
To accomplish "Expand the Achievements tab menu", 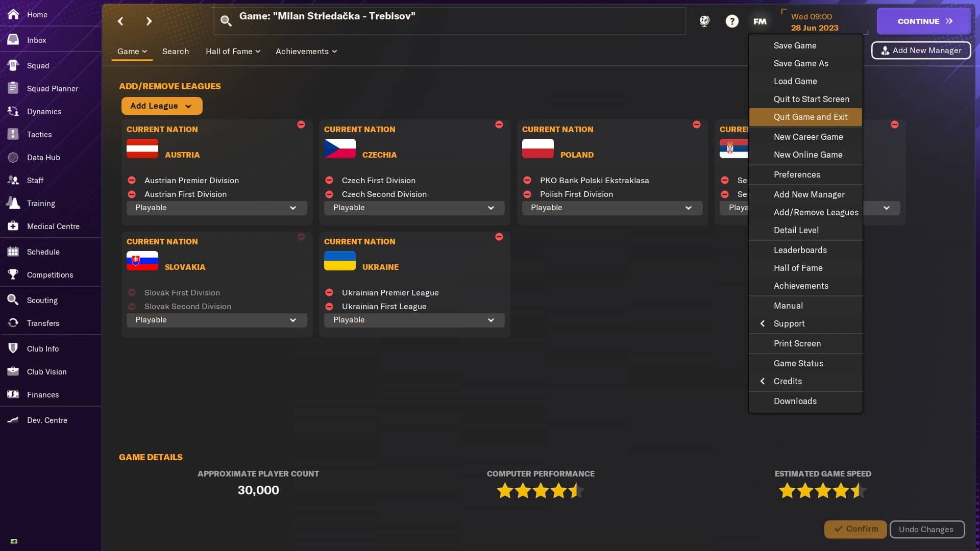I will pos(306,51).
